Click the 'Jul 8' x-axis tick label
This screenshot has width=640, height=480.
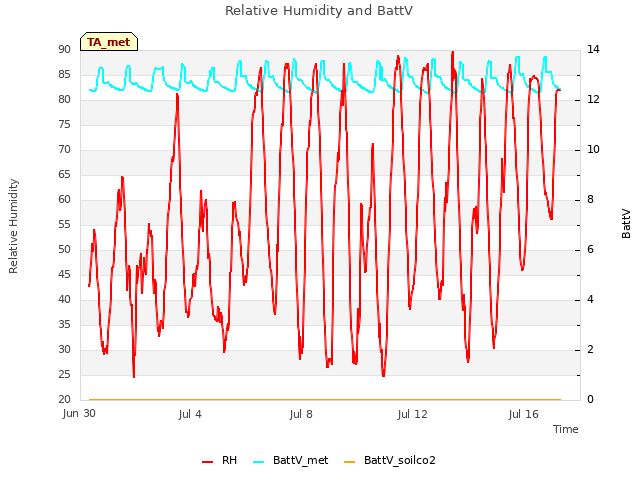[x=301, y=414]
